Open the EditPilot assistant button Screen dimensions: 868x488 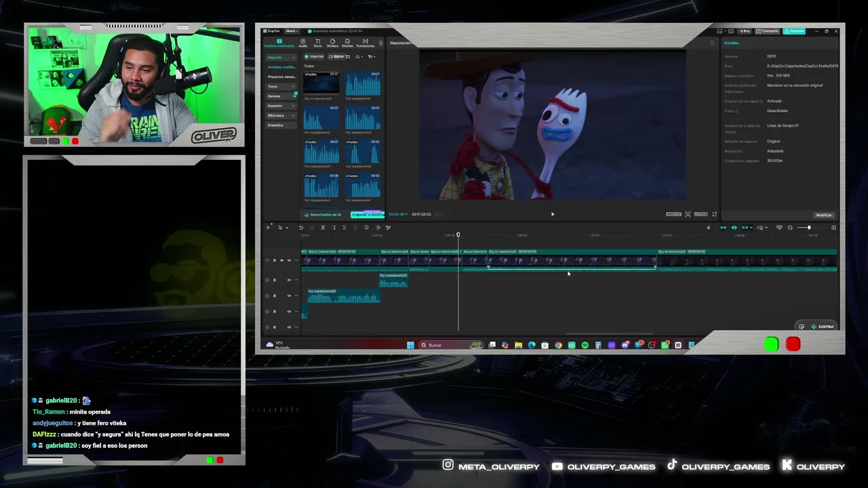click(821, 327)
